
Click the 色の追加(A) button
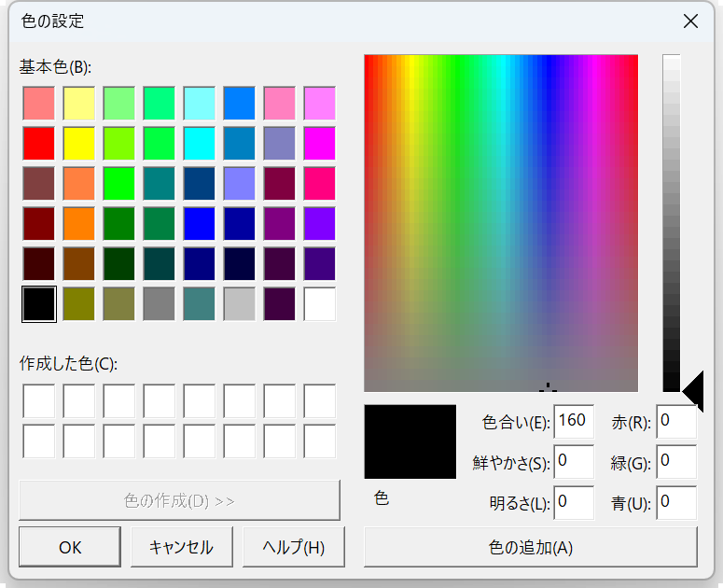click(531, 547)
